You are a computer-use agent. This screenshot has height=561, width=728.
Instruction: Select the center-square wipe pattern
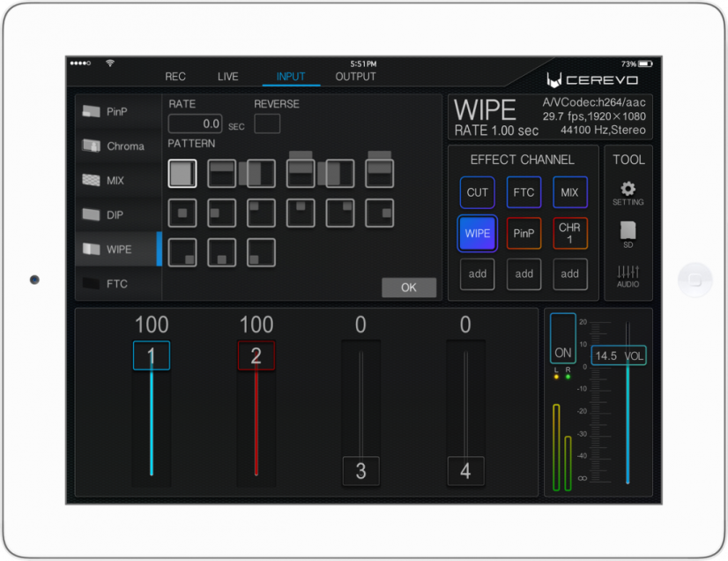tap(182, 213)
